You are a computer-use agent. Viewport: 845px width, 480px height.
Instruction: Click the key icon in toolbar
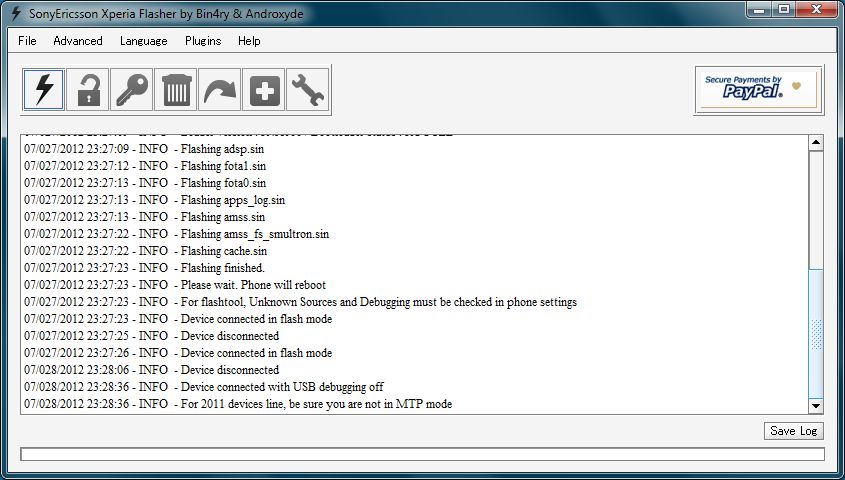point(132,90)
